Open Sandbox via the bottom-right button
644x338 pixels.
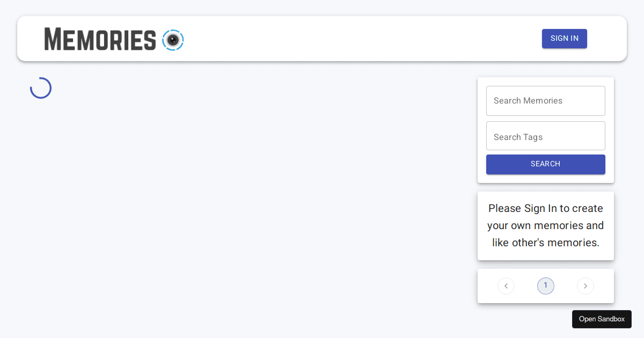coord(602,319)
